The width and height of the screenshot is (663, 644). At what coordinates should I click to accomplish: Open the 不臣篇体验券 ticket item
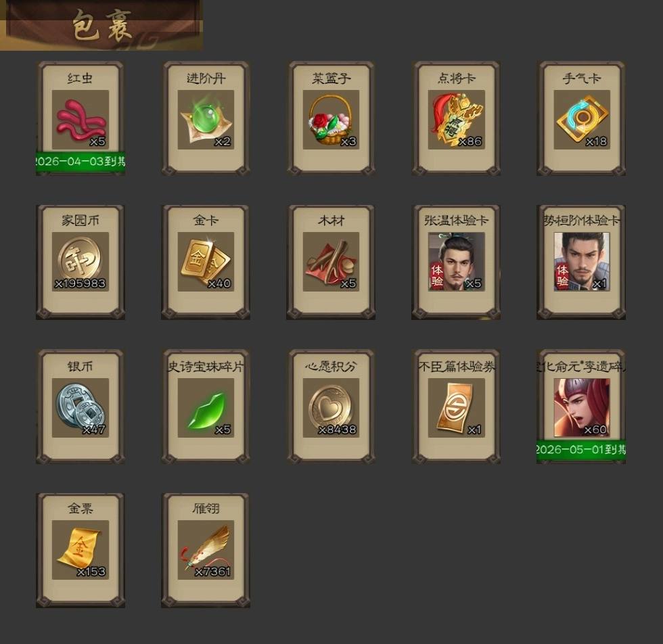coord(456,408)
